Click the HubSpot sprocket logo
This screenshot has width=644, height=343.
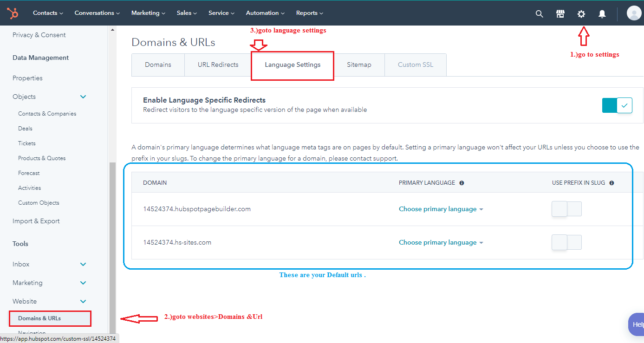13,13
